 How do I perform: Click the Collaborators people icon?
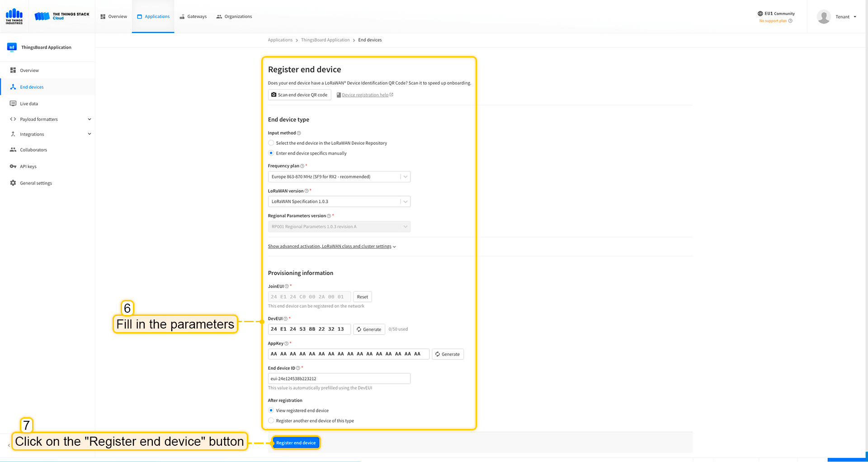(13, 150)
